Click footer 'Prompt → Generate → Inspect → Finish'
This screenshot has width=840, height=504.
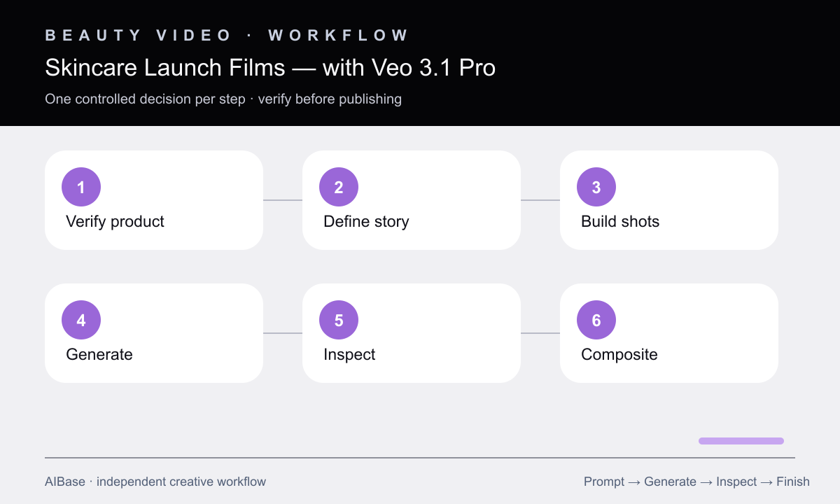pos(696,482)
